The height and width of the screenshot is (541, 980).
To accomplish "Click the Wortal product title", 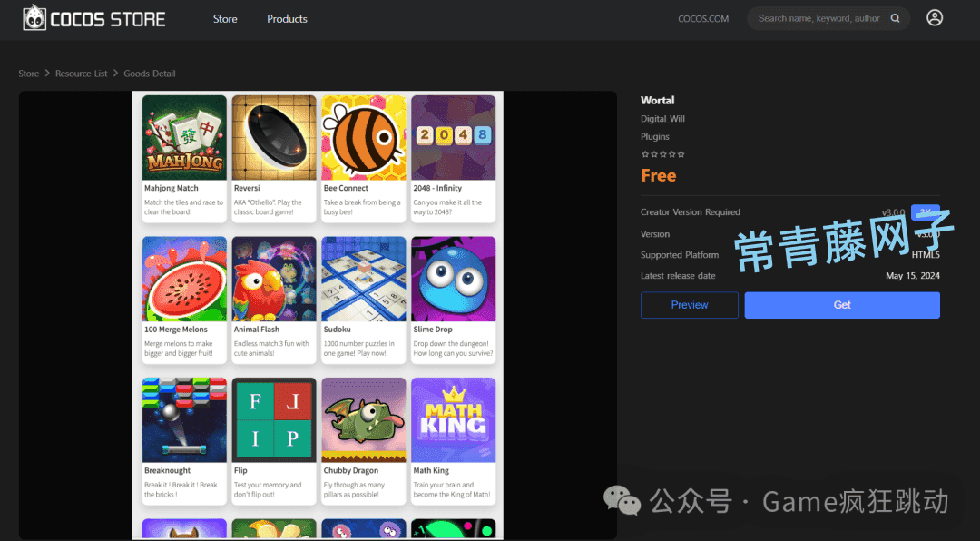I will pyautogui.click(x=658, y=100).
